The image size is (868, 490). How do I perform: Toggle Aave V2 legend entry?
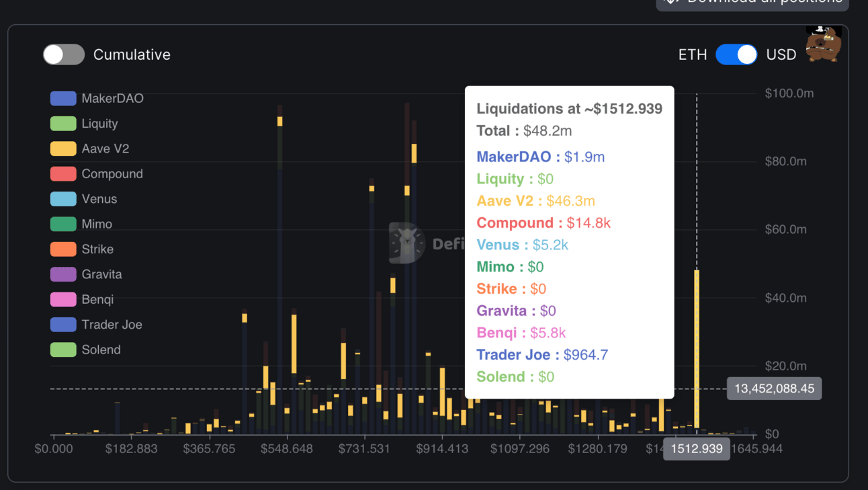tap(90, 149)
